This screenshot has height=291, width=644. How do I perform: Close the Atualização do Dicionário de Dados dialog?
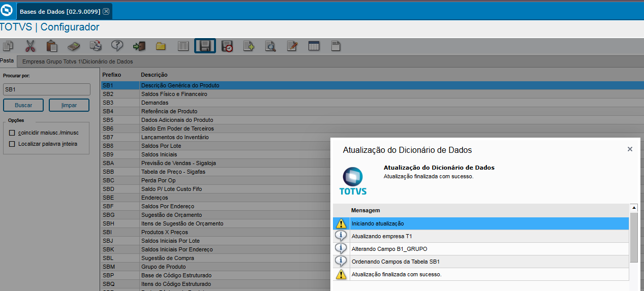[x=630, y=149]
